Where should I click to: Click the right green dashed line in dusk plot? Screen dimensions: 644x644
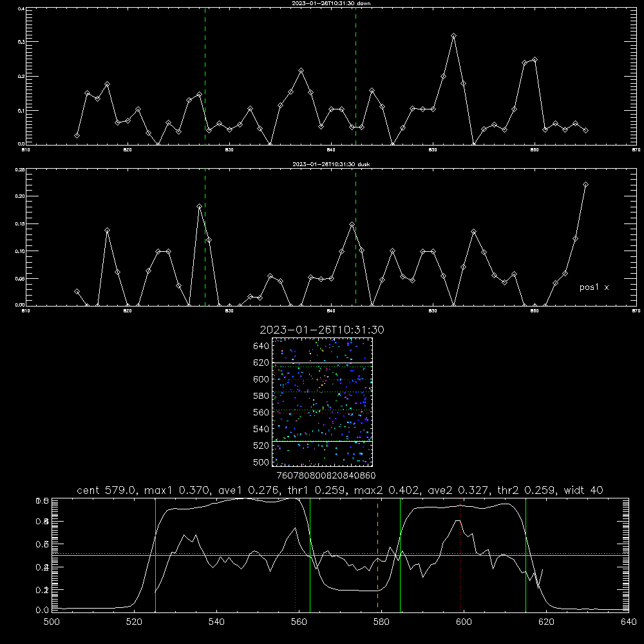(x=355, y=237)
